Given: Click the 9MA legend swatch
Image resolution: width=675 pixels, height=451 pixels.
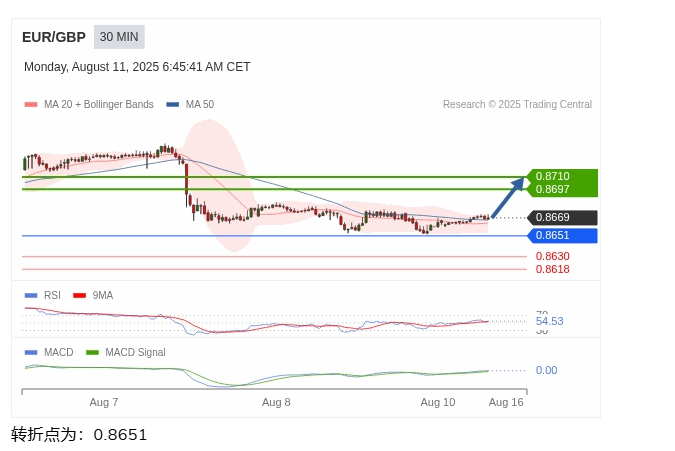Looking at the screenshot, I should 80,295.
